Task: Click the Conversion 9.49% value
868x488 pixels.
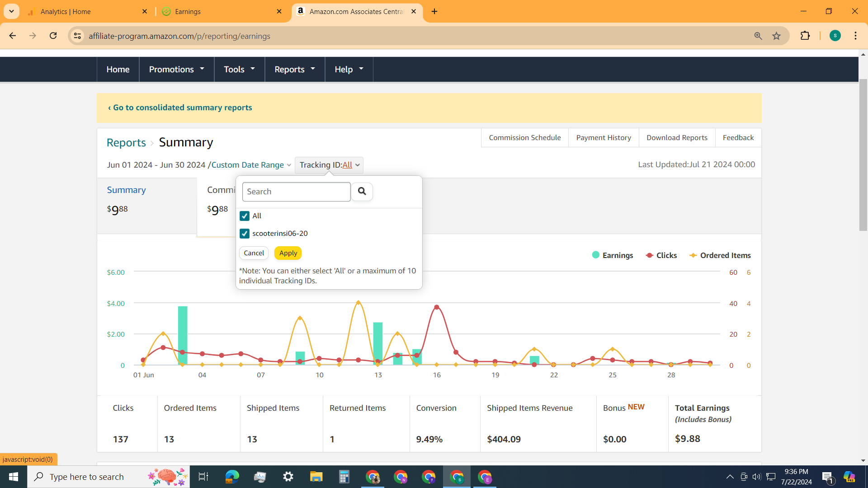Action: pos(429,439)
